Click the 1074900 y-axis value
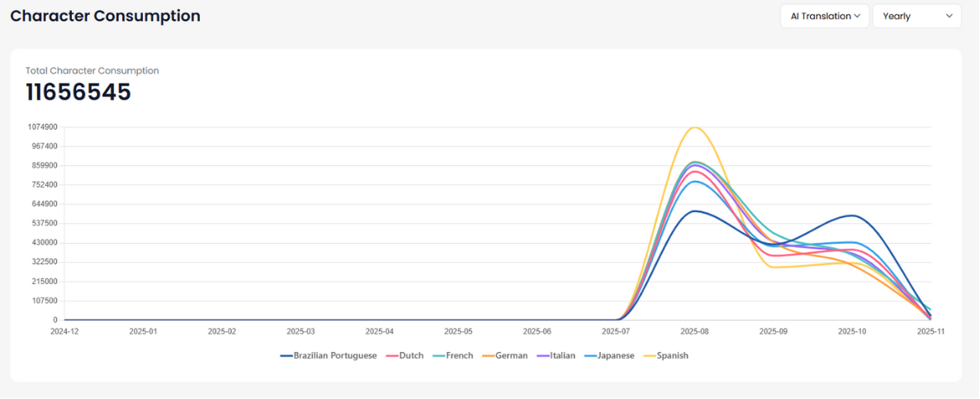This screenshot has width=980, height=399. tap(42, 127)
